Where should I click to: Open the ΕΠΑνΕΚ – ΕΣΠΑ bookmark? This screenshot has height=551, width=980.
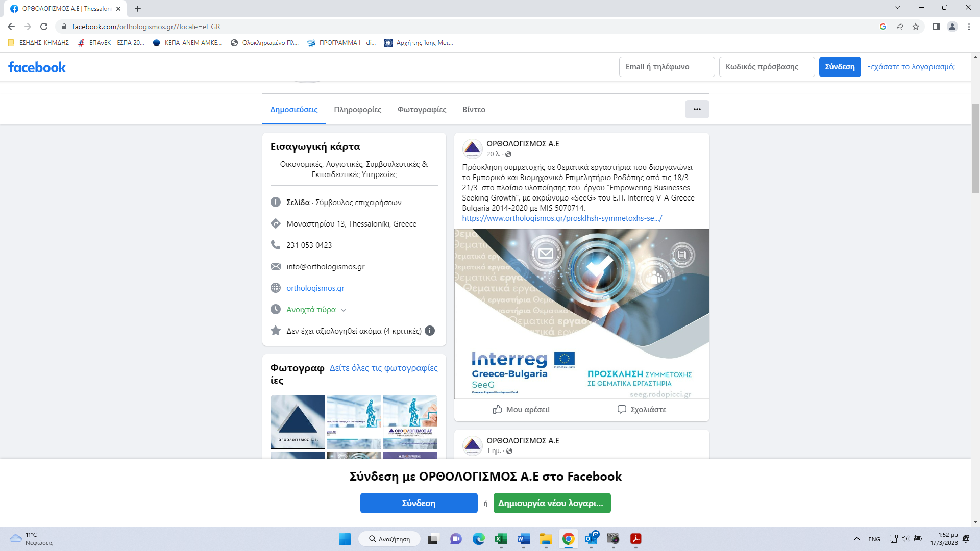(111, 43)
